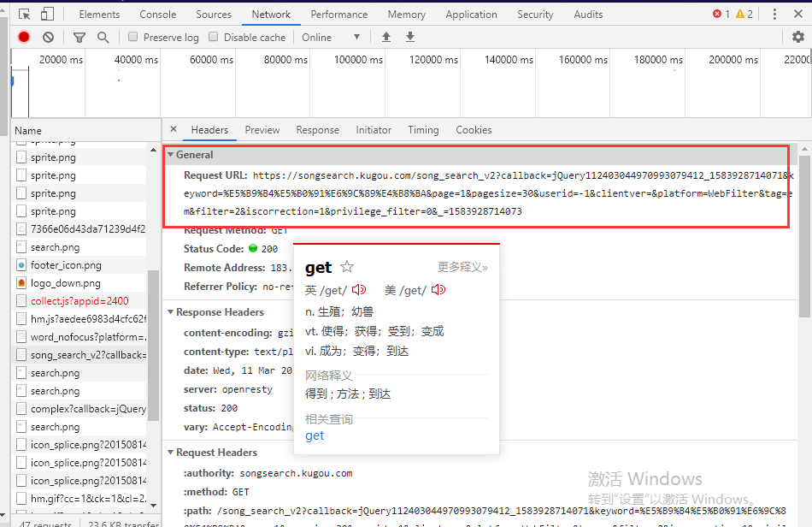Click the blue get related query link
812x527 pixels.
315,435
